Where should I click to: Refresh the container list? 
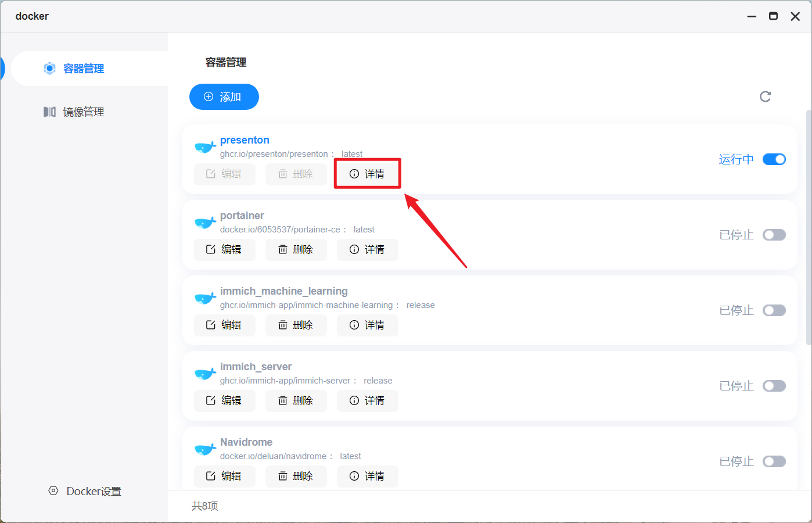tap(765, 96)
